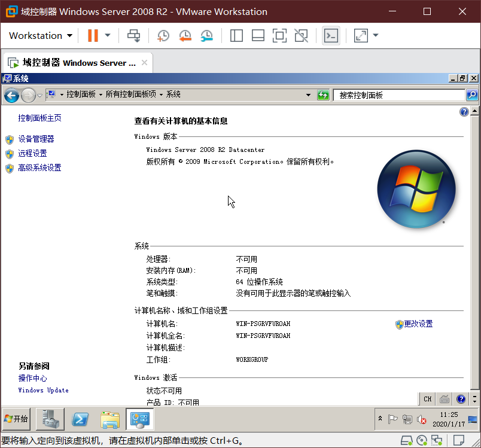Click the 系统 window title icon
Screen dimensions: 481x448
tap(7, 78)
